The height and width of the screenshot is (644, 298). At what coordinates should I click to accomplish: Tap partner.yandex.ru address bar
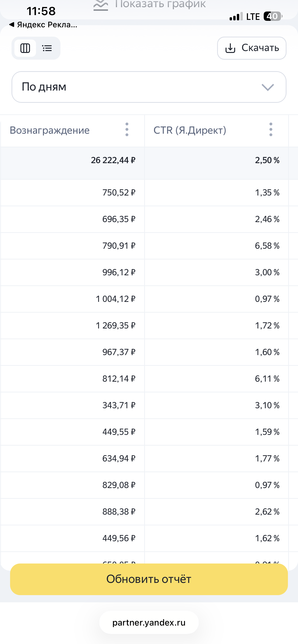tap(149, 622)
